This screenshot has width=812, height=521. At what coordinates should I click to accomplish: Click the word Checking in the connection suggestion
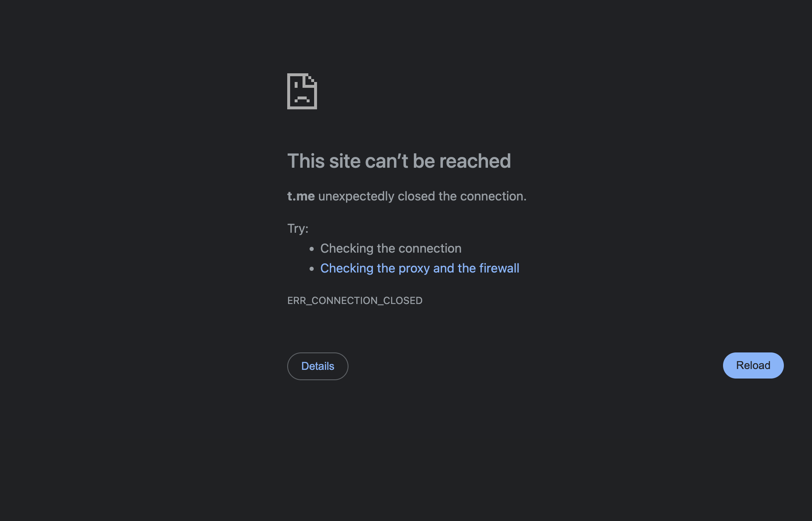[347, 248]
